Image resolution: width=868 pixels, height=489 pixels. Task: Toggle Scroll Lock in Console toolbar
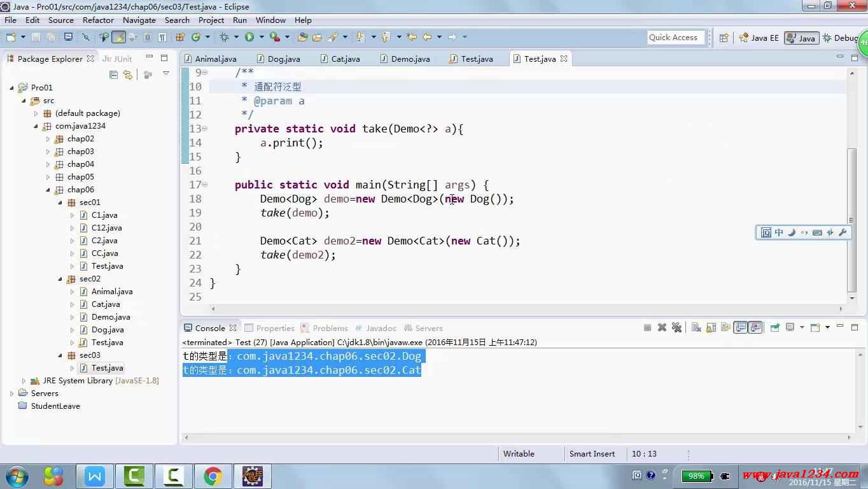[711, 327]
